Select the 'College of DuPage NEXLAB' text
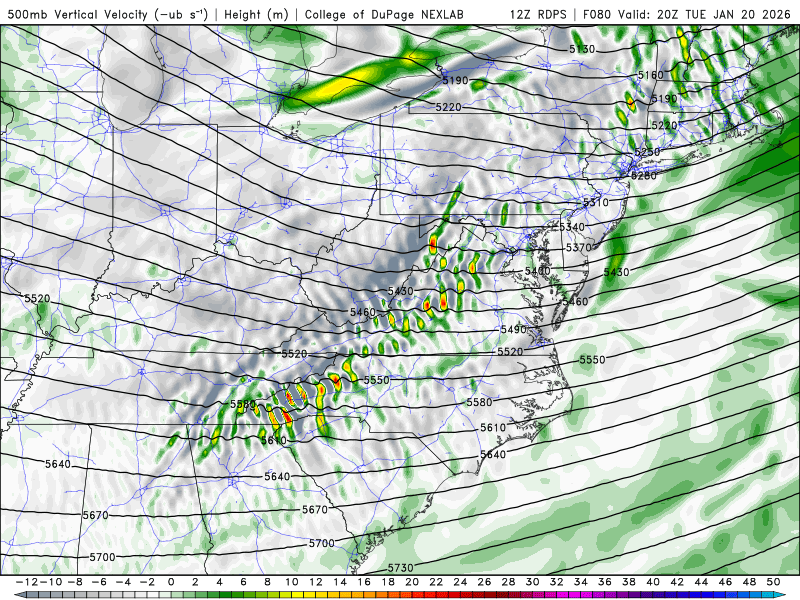Screen dimensions: 800x600 click(384, 14)
